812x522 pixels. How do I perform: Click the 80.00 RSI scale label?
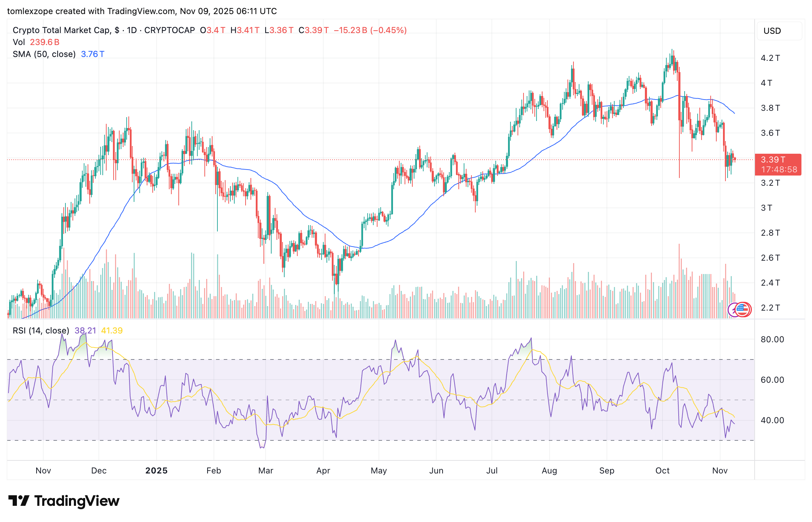pyautogui.click(x=772, y=339)
